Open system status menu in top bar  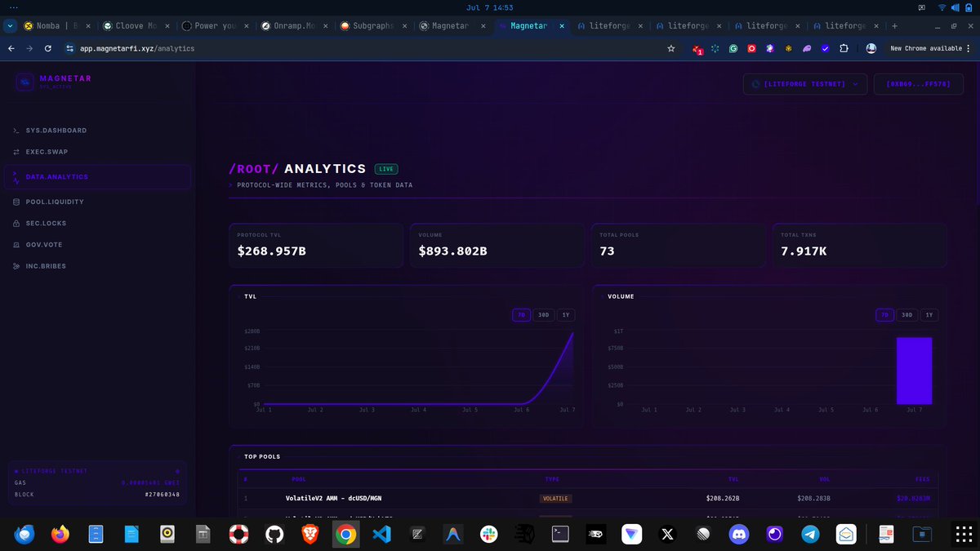(x=954, y=7)
